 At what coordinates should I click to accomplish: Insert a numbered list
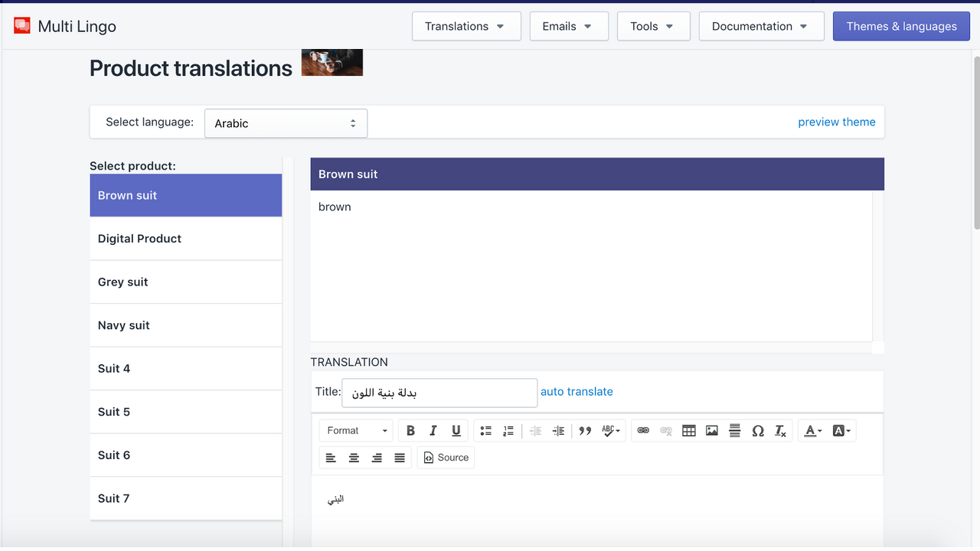[x=508, y=431]
